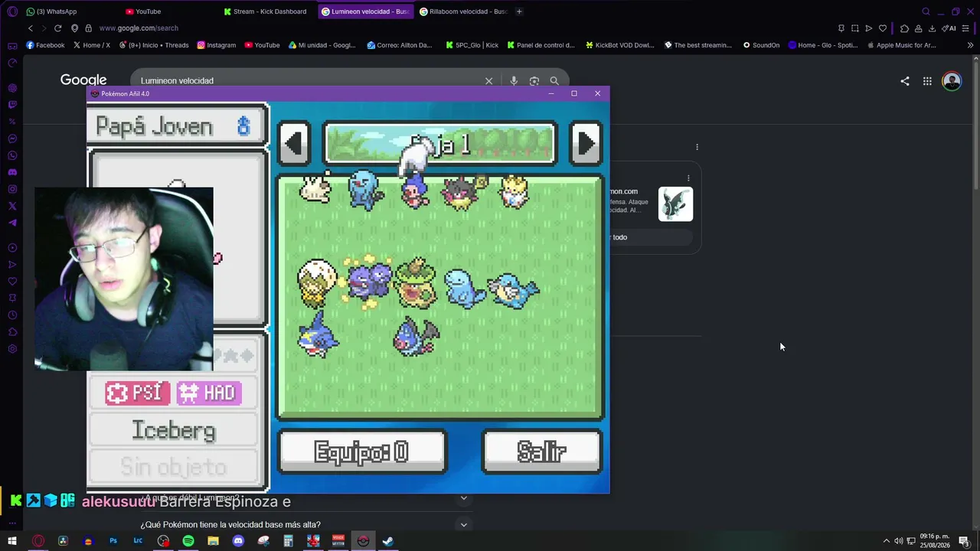
Task: Search by image with Google Lens
Action: (x=534, y=80)
